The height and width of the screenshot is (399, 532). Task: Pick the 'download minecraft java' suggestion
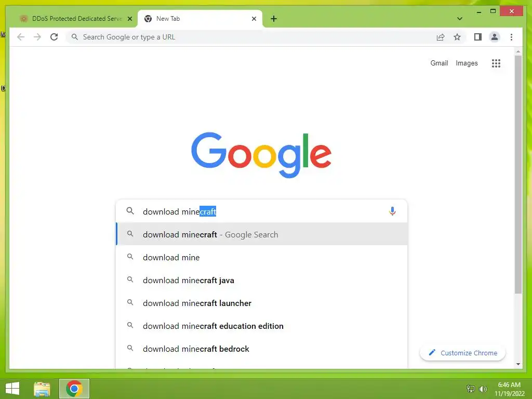[262, 280]
